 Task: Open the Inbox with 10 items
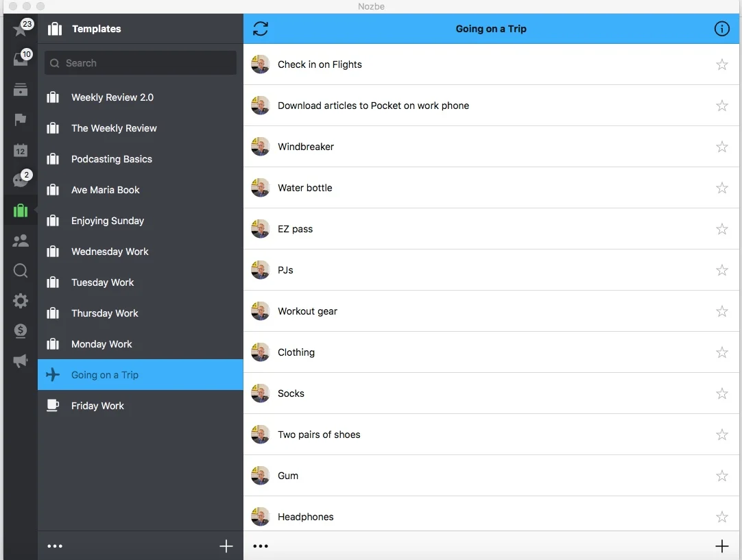click(21, 59)
